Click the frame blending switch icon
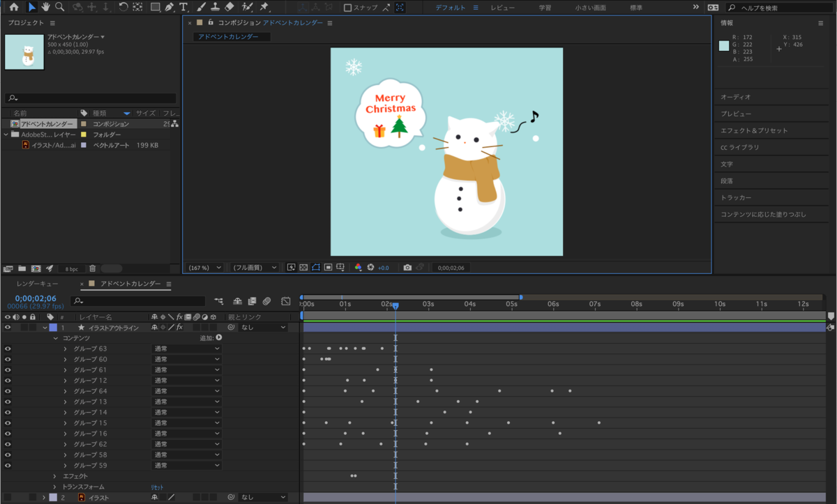The height and width of the screenshot is (504, 837). [x=252, y=301]
